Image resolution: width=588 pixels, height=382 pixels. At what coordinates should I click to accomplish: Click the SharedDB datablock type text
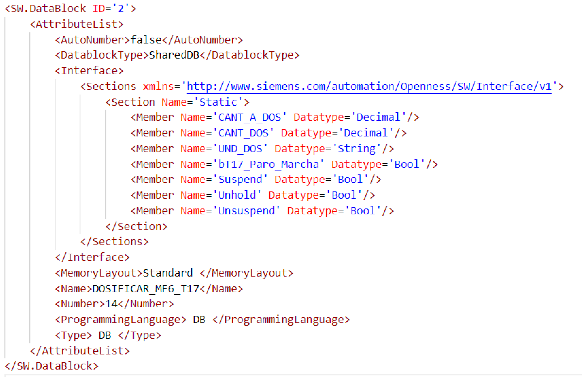[174, 55]
